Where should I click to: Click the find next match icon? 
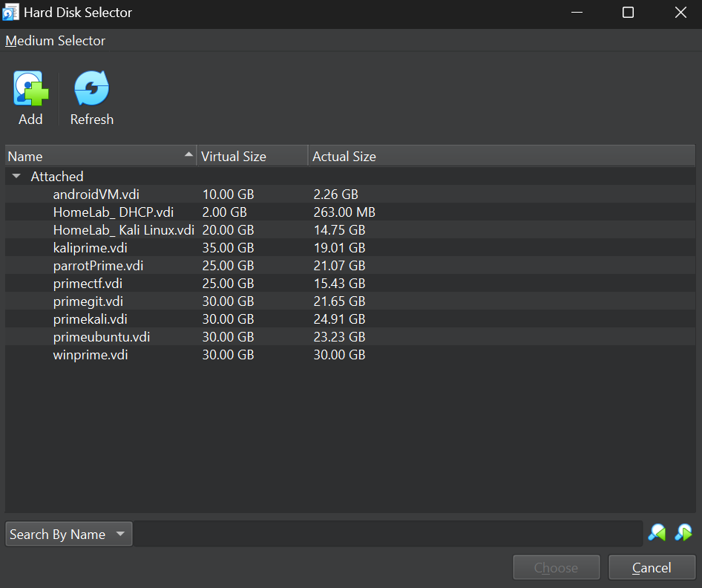(x=683, y=532)
